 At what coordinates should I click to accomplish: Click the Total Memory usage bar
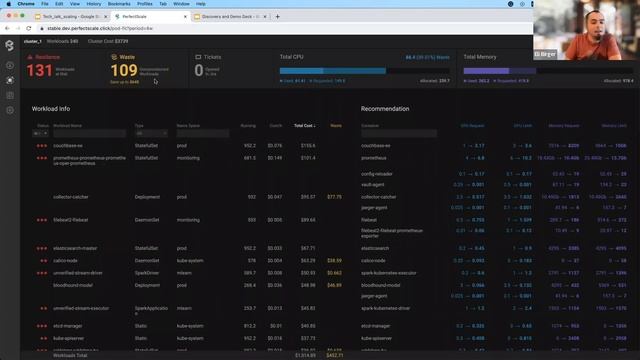pyautogui.click(x=548, y=71)
